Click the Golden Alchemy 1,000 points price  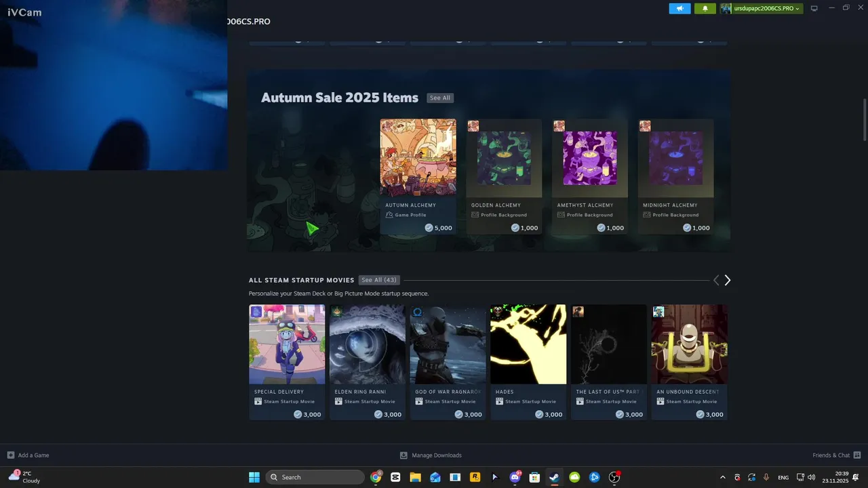[524, 228]
